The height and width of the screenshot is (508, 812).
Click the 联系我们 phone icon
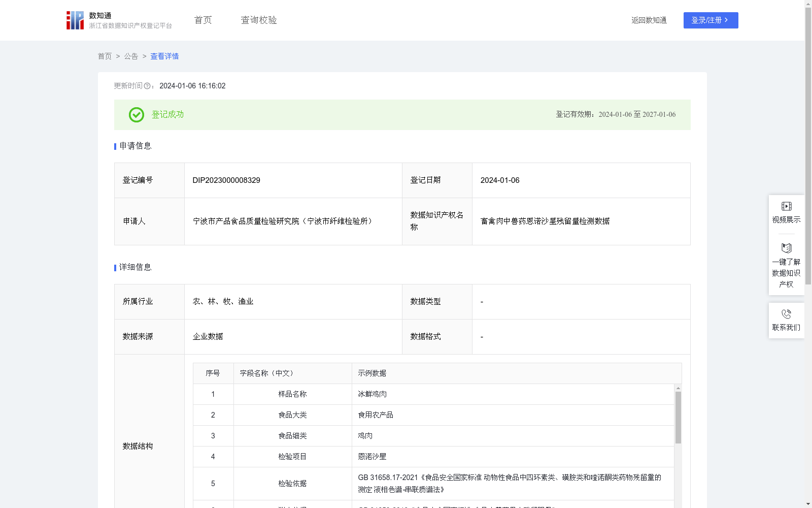tap(786, 314)
